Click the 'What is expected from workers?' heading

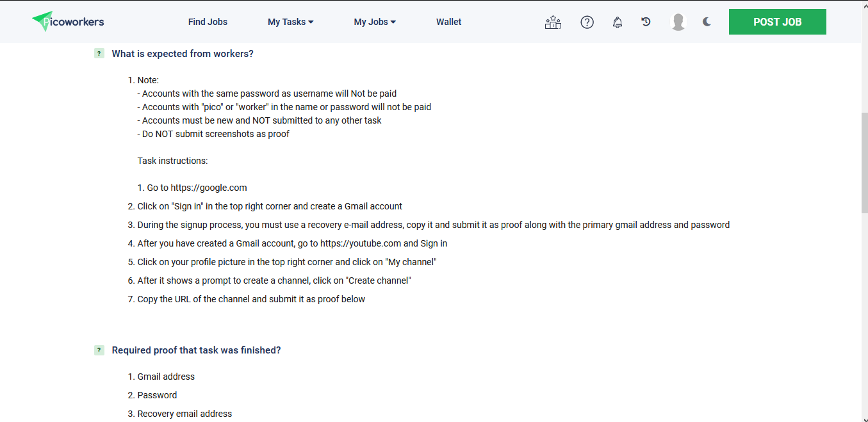183,54
